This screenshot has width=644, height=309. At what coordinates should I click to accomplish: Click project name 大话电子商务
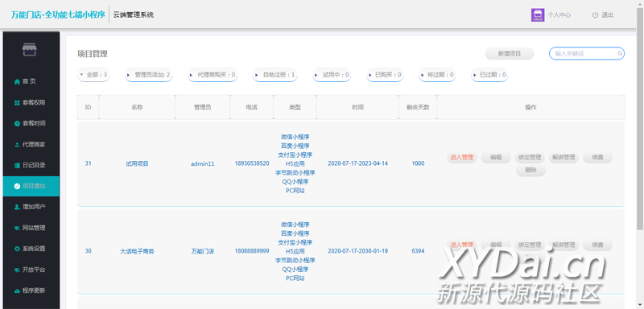pos(137,251)
